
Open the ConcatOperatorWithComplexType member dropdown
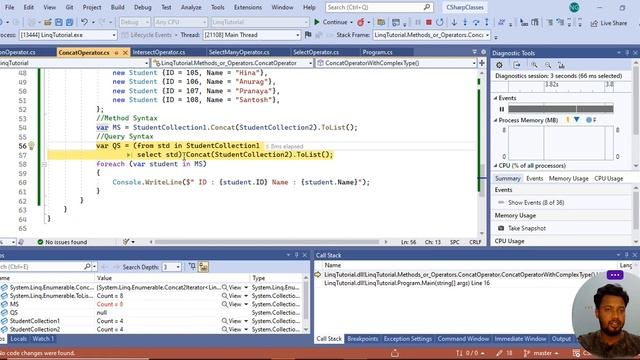pos(396,63)
